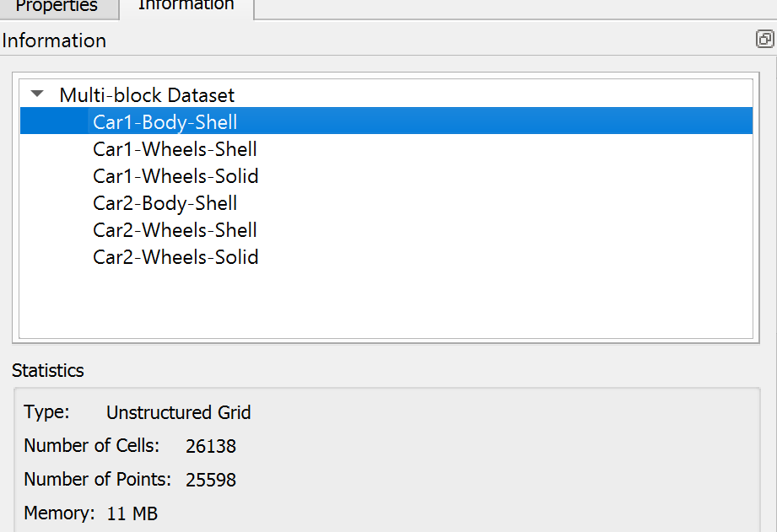Click the cell count value 26138
Image resolution: width=777 pixels, height=532 pixels.
211,446
